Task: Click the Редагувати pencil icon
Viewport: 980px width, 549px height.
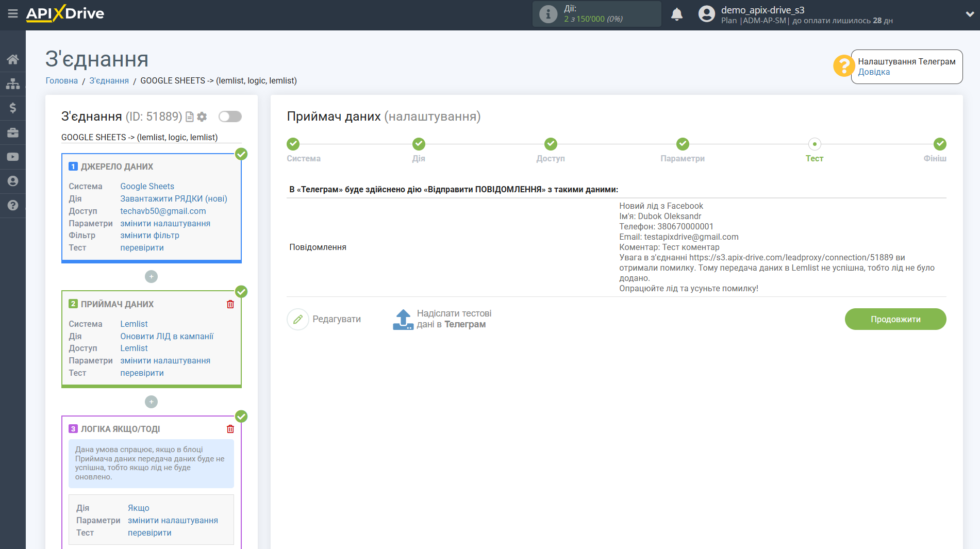Action: pyautogui.click(x=298, y=320)
